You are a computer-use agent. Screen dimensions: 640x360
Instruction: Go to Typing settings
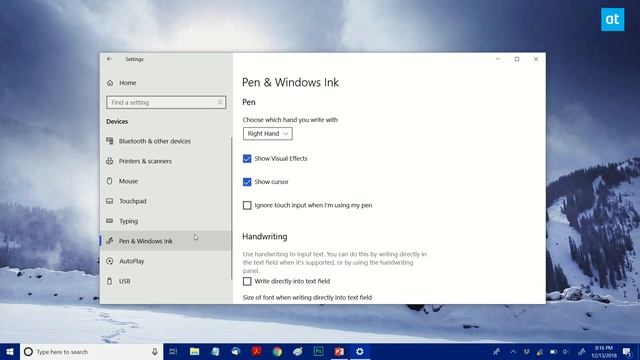tap(165, 221)
